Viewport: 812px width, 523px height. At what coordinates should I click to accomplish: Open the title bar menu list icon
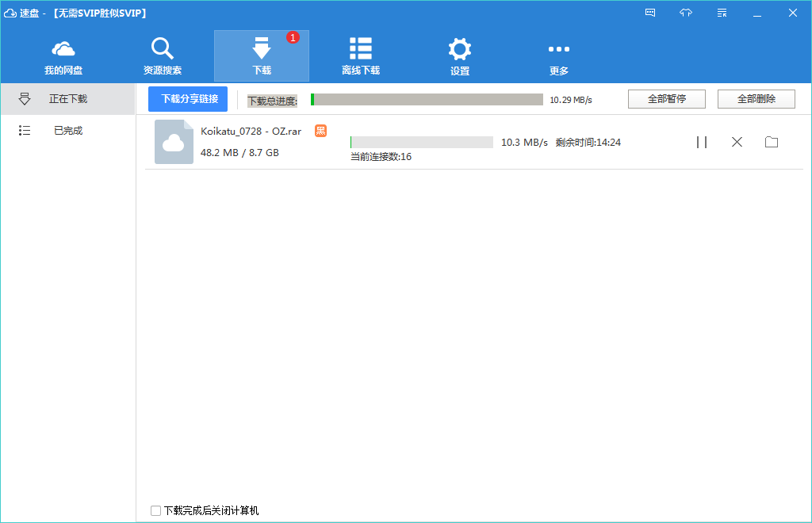[722, 13]
